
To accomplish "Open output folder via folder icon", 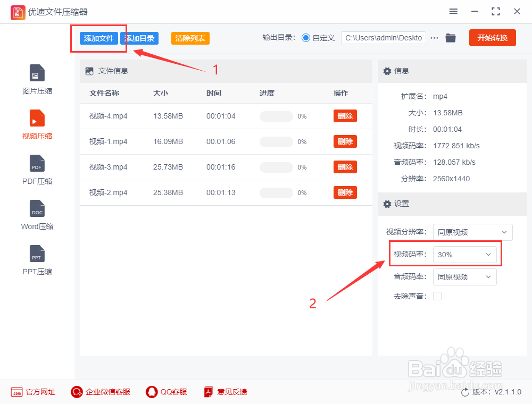I will pos(451,38).
